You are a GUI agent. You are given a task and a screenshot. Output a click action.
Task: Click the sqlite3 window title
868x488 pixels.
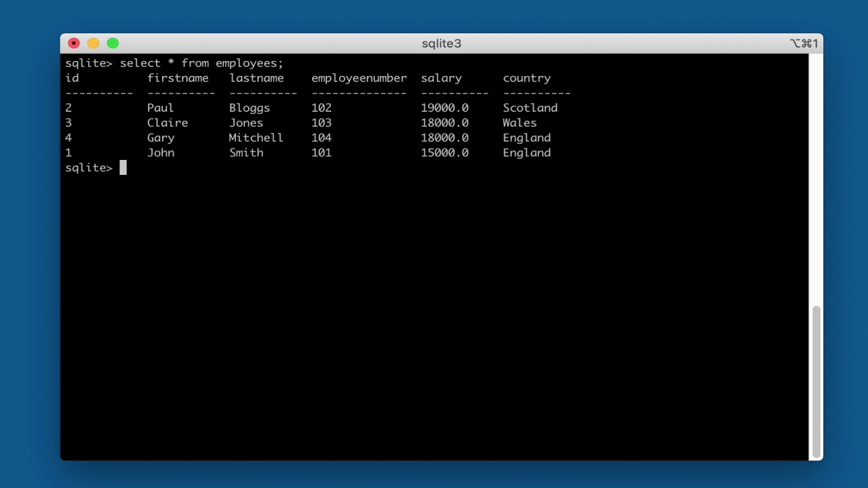pyautogui.click(x=441, y=43)
